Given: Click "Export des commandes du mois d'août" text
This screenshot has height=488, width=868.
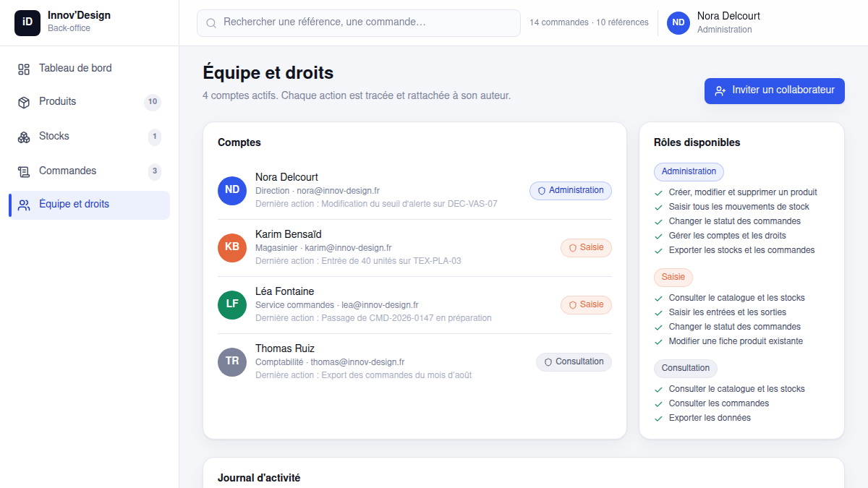Looking at the screenshot, I should coord(396,375).
